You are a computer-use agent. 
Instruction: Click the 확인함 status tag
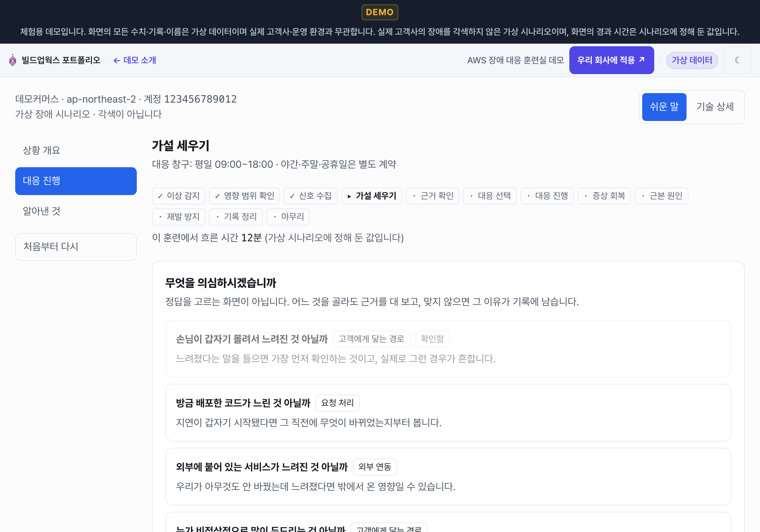point(432,339)
